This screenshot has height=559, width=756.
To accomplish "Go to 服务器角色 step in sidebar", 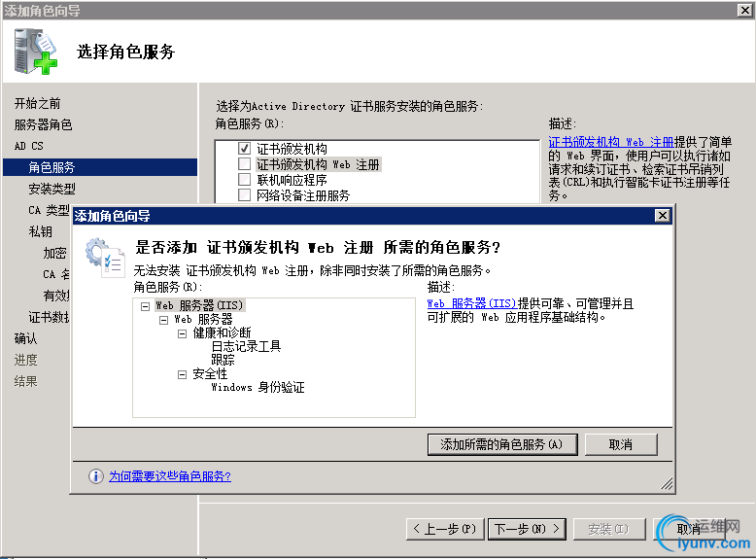I will click(x=44, y=124).
